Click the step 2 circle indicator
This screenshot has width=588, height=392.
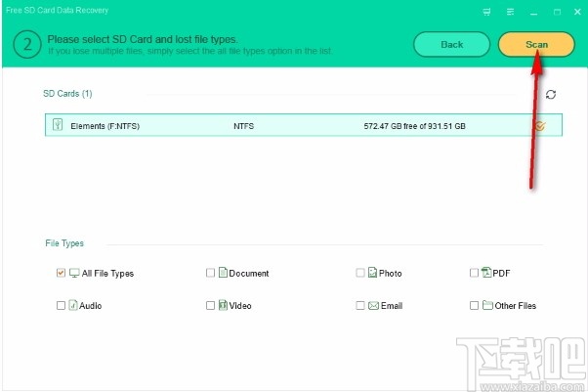click(x=27, y=45)
